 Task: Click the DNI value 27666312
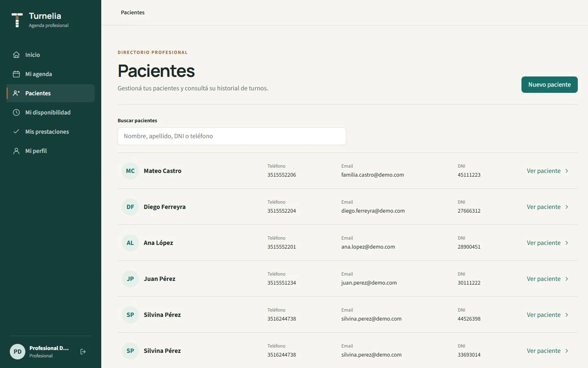tap(469, 211)
